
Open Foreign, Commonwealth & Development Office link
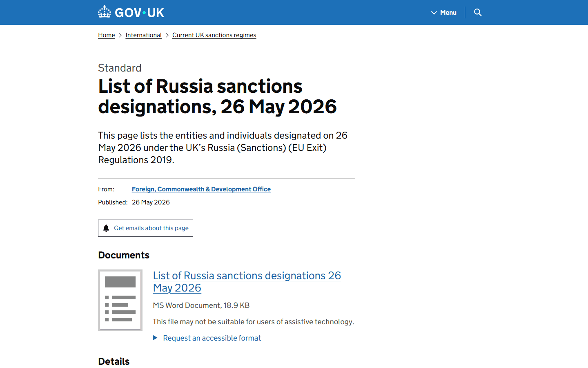click(x=201, y=189)
